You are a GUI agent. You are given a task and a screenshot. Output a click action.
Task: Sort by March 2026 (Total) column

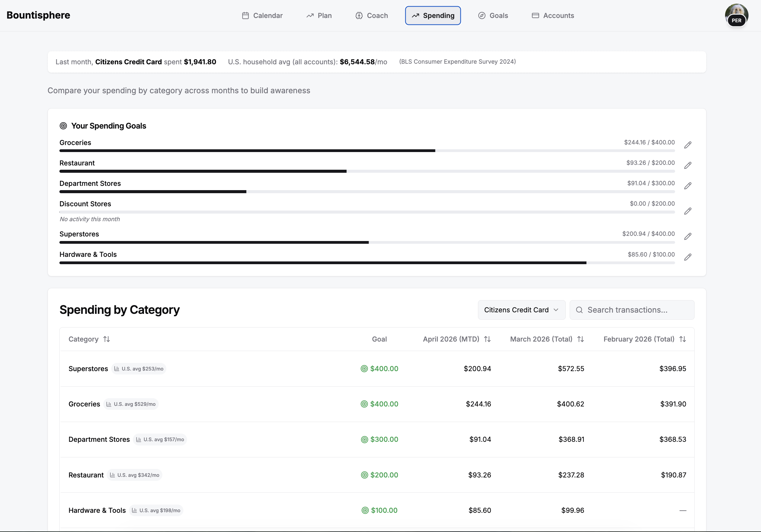pyautogui.click(x=580, y=339)
